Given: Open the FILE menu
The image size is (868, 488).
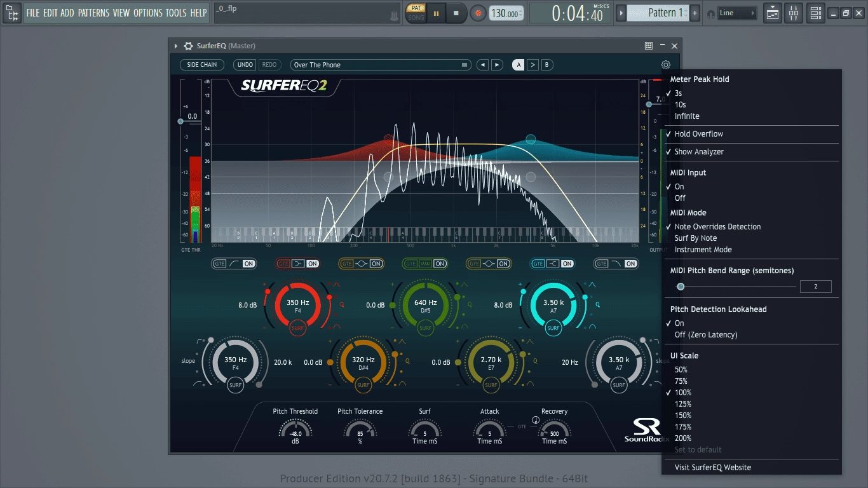Looking at the screenshot, I should (32, 13).
